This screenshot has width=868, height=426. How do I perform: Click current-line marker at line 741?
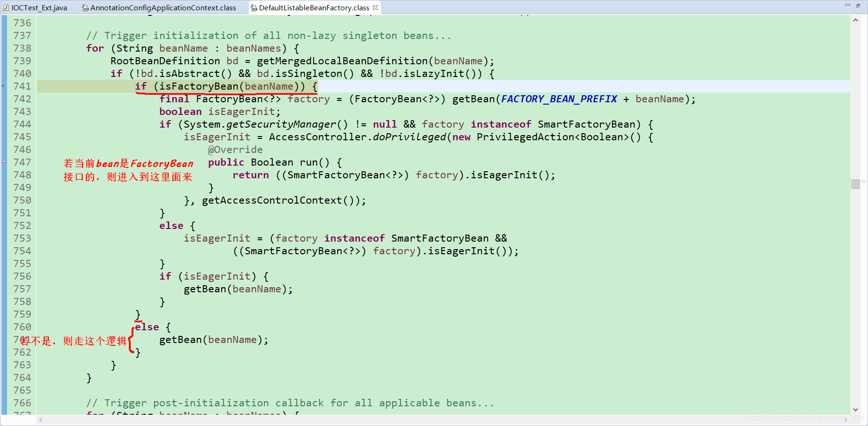3,86
